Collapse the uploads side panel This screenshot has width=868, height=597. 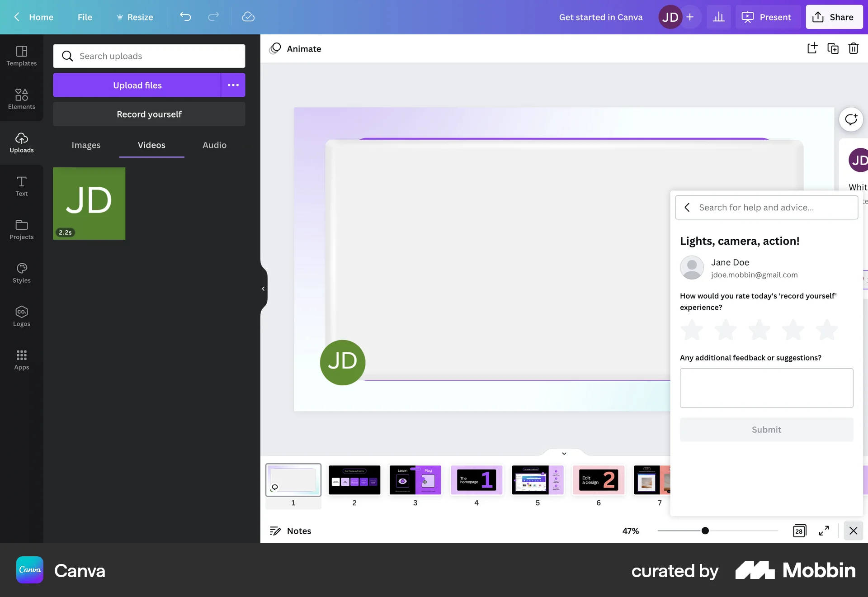(x=264, y=289)
